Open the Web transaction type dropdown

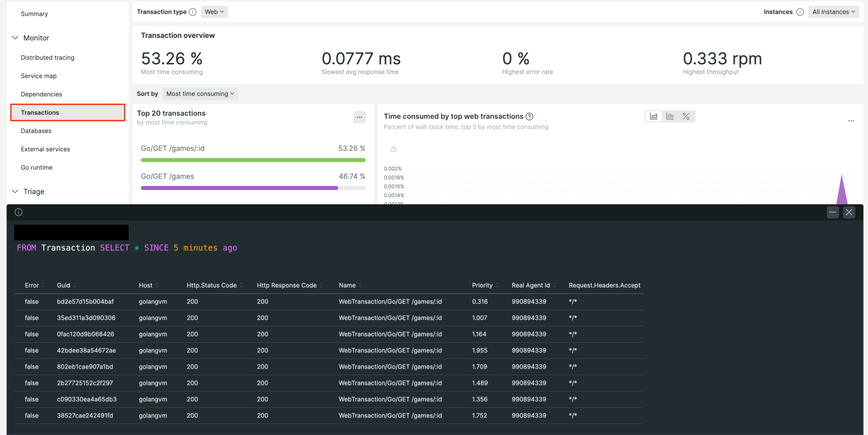click(x=213, y=12)
